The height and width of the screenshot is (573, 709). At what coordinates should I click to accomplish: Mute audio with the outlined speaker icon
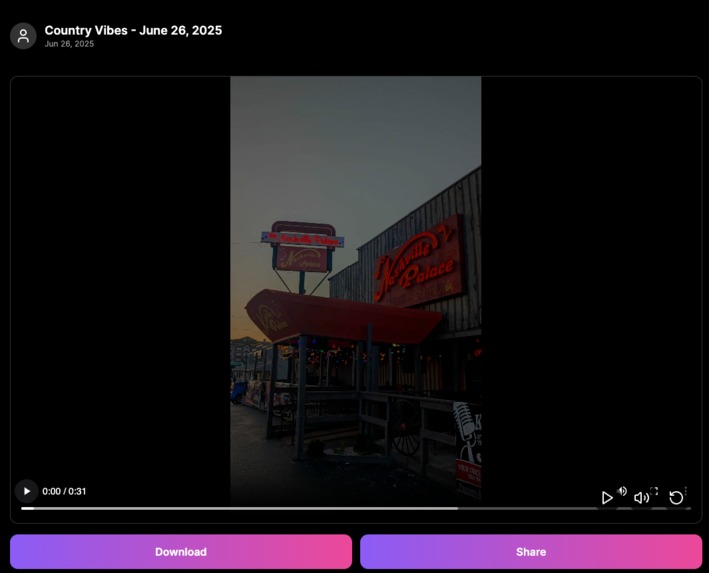641,498
